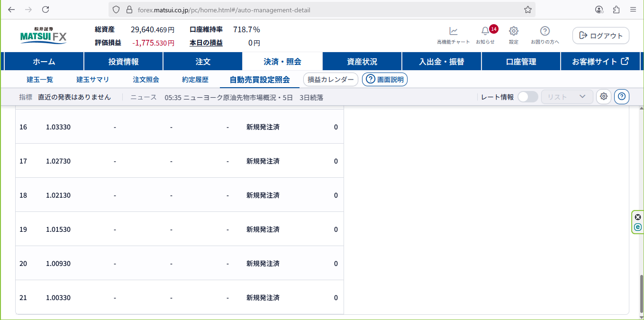Open the 設定 gear in header

[x=514, y=35]
